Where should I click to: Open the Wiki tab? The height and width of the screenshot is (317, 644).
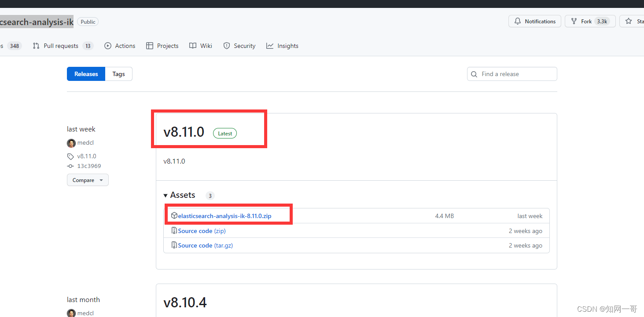coord(200,46)
